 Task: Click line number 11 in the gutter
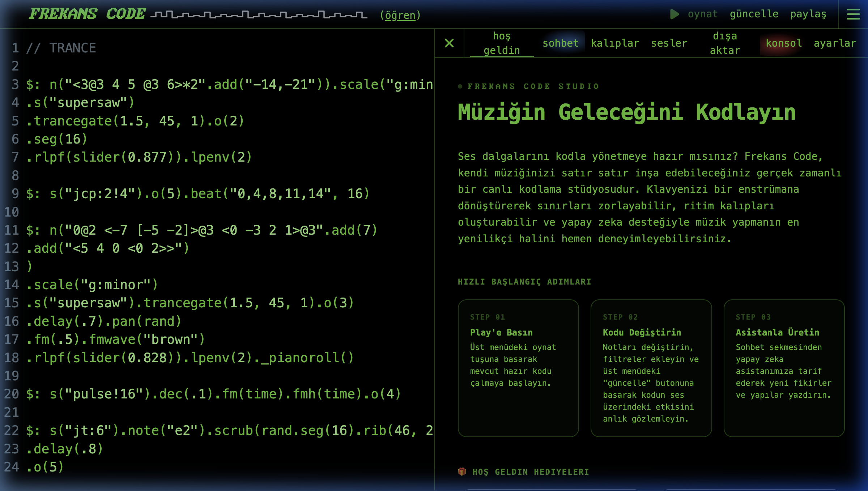point(12,230)
